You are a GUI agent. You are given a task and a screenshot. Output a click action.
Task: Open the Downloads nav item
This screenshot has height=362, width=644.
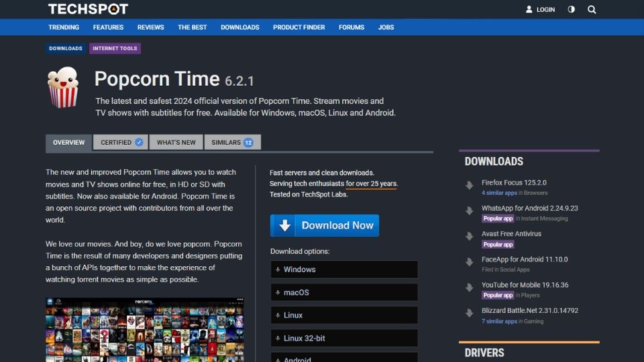(x=240, y=27)
